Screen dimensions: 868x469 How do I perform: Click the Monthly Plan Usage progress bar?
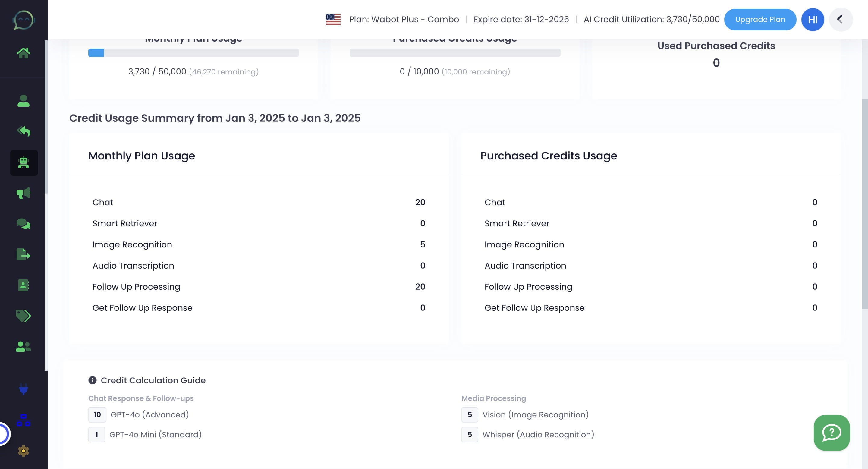[194, 53]
